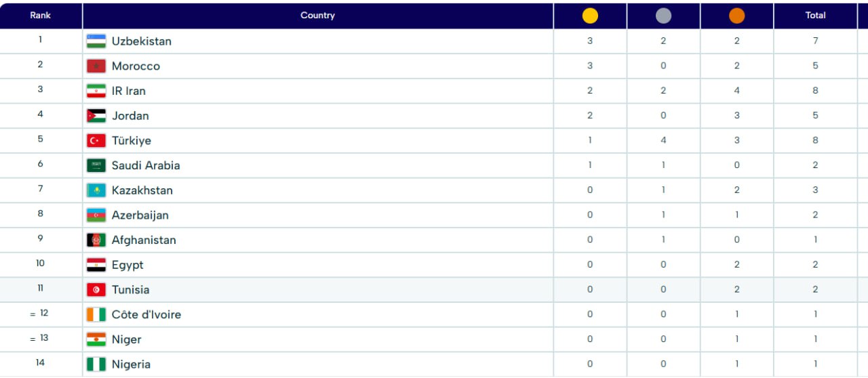Screen dimensions: 868x378
Task: Click the bronze medal column icon
Action: (x=736, y=16)
